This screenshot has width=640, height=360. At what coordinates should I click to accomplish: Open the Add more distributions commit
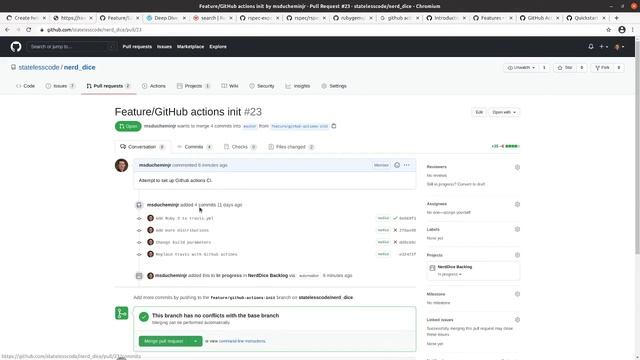coord(182,231)
